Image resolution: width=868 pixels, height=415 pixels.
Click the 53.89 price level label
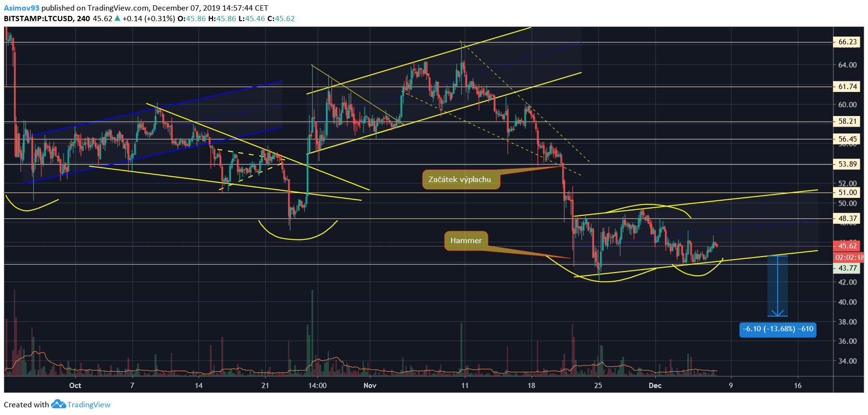(847, 164)
